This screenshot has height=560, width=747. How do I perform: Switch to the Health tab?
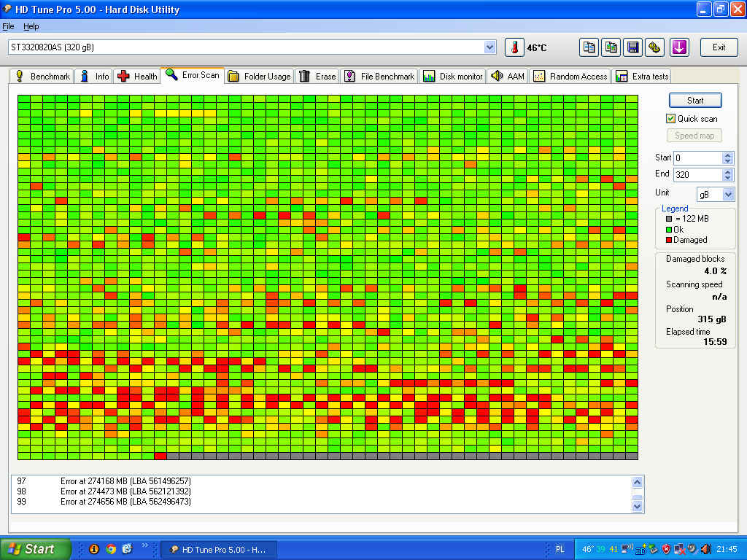pos(137,76)
